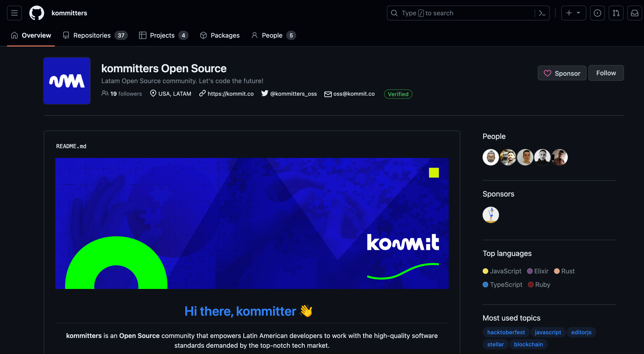The image size is (644, 354).
Task: Open the fourth member avatar in People
Action: (542, 157)
